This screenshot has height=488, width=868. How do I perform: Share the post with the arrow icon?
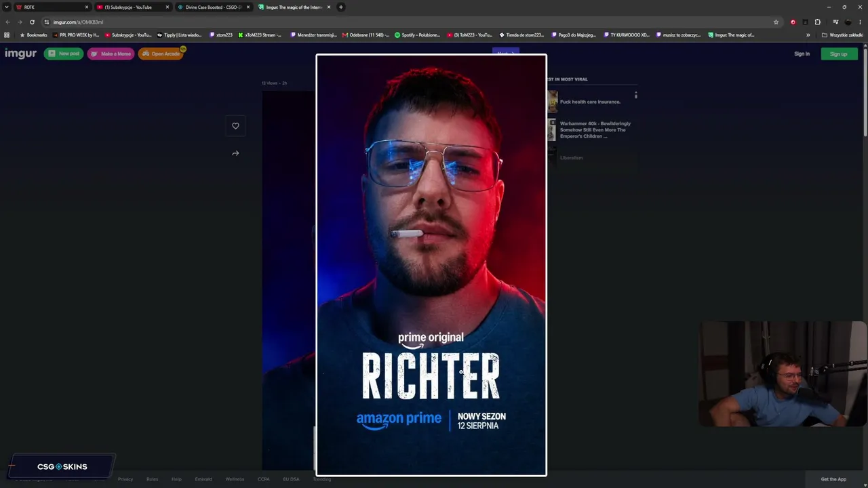235,153
